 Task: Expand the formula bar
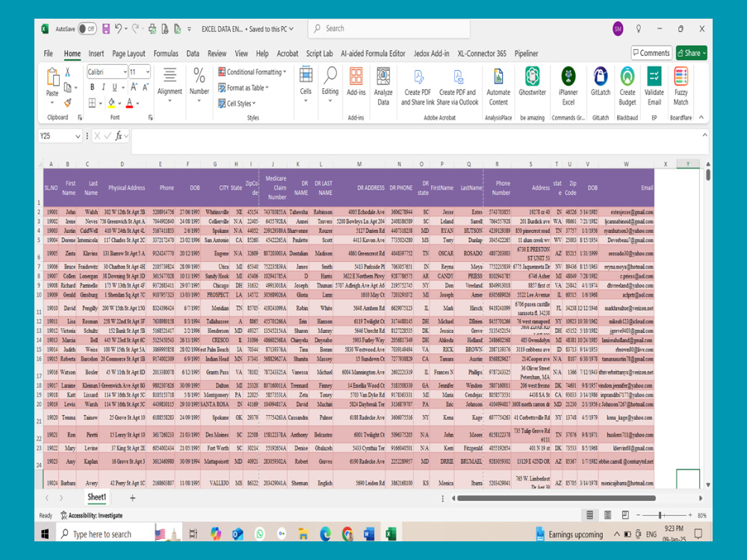[704, 135]
